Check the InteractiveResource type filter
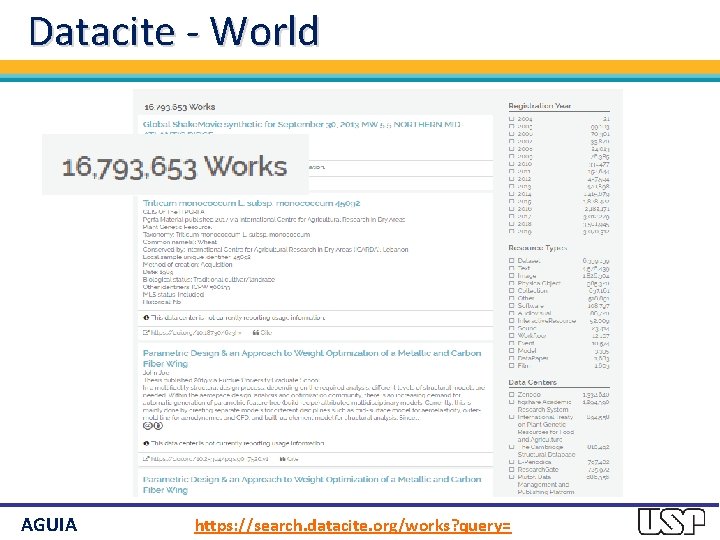720x540 pixels. pos(512,321)
